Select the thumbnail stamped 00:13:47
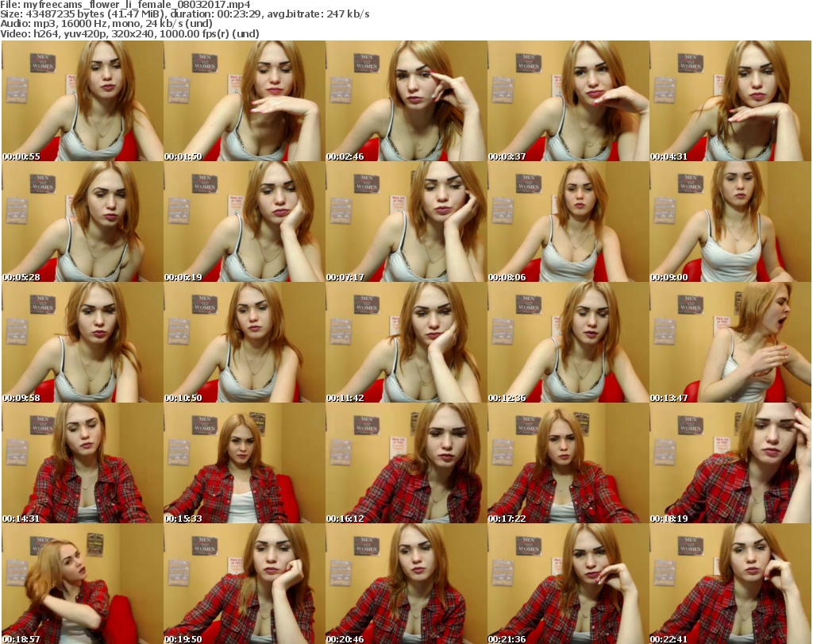Image resolution: width=813 pixels, height=644 pixels. tap(730, 342)
